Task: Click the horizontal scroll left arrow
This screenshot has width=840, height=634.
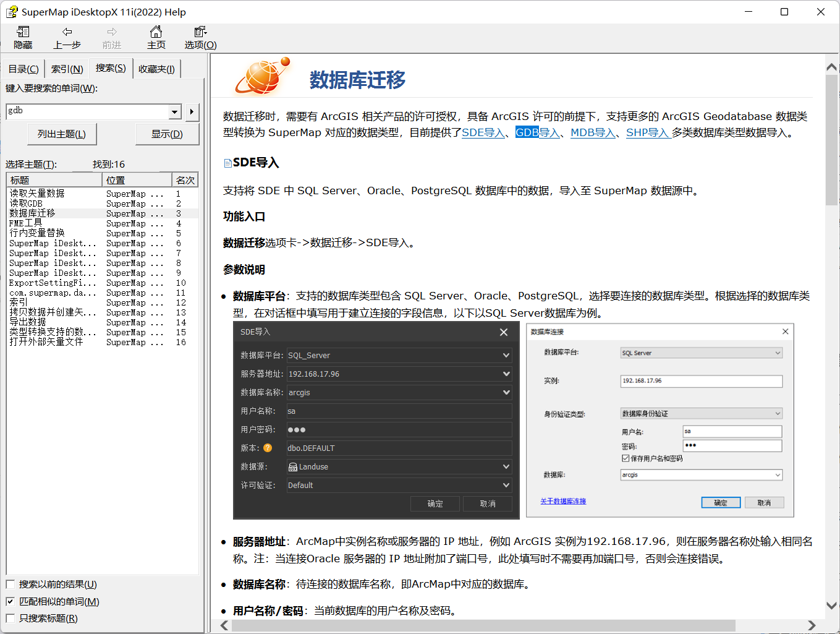Action: coord(224,626)
